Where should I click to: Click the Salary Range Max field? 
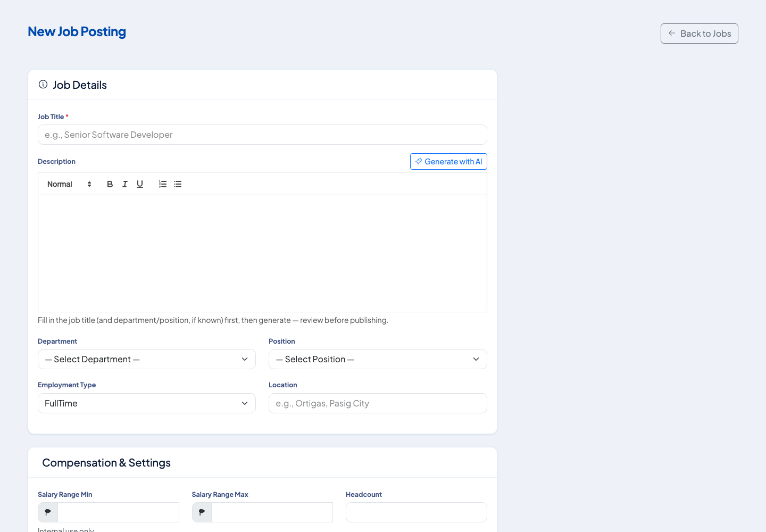[x=272, y=512]
